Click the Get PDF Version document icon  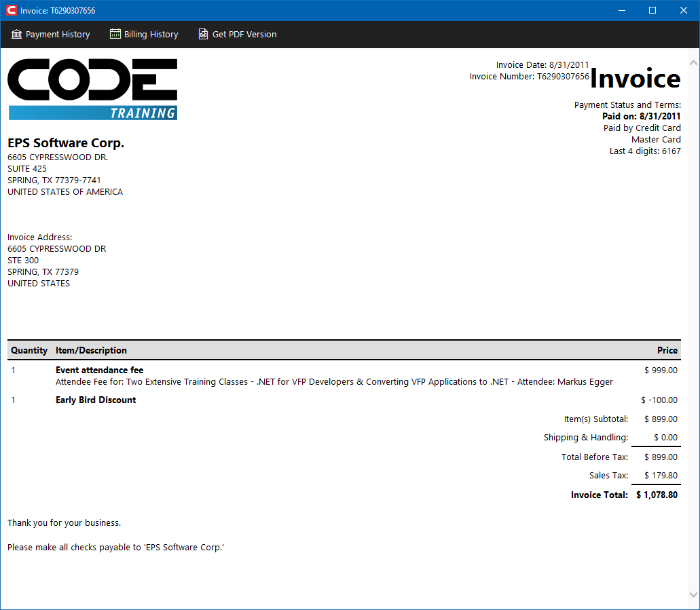point(203,34)
